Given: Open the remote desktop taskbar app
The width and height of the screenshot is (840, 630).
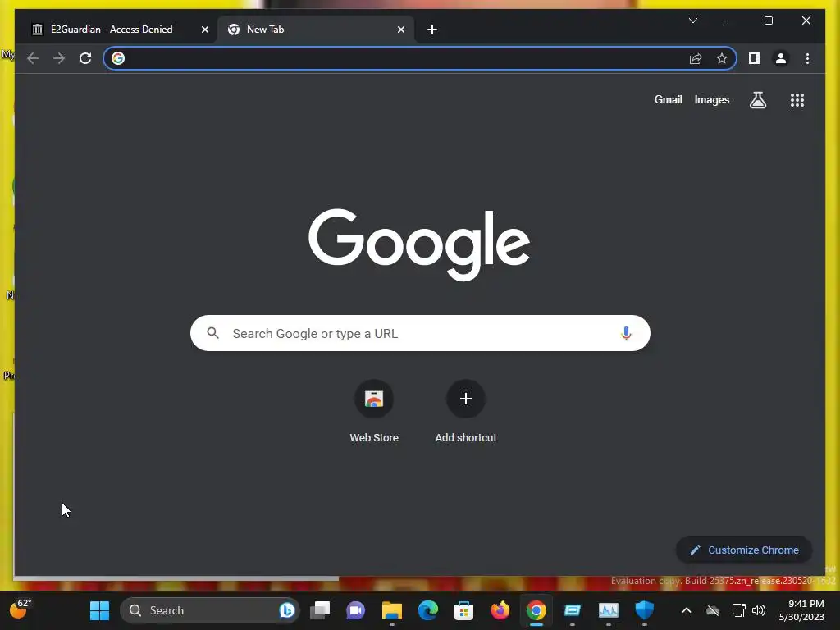Looking at the screenshot, I should point(572,610).
